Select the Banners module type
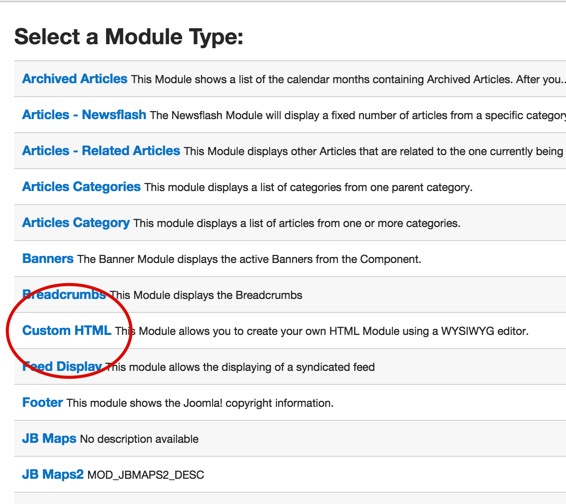Image resolution: width=566 pixels, height=504 pixels. 48,258
